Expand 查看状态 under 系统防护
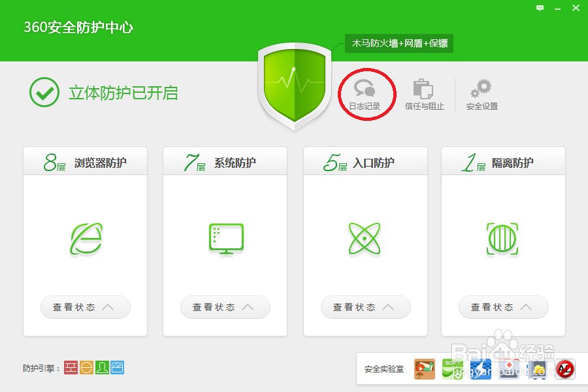This screenshot has height=392, width=588. point(225,307)
